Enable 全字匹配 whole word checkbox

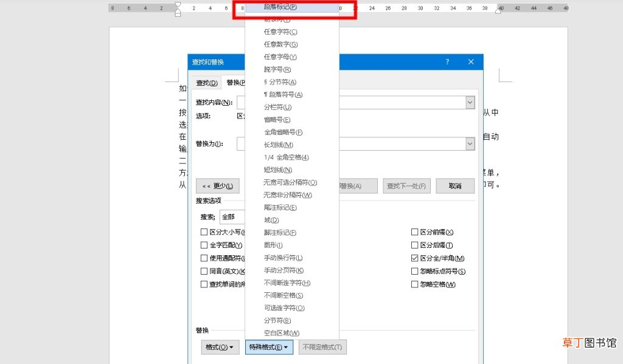tap(204, 245)
